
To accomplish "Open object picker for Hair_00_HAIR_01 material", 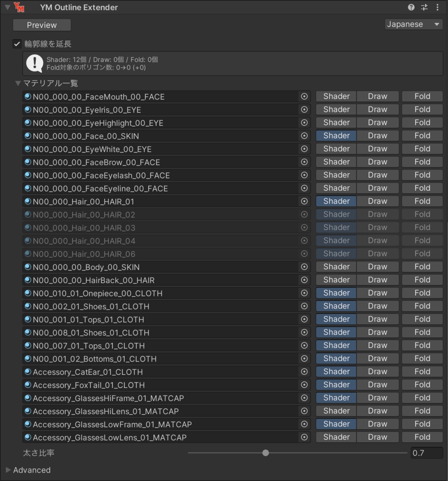I will 304,201.
